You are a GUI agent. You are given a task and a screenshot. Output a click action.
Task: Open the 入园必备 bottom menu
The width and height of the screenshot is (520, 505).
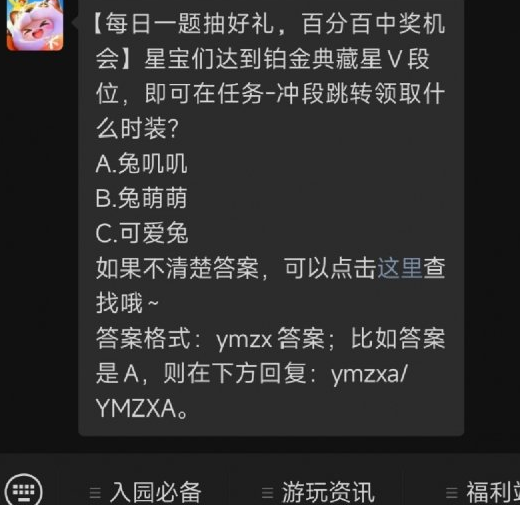pyautogui.click(x=146, y=492)
